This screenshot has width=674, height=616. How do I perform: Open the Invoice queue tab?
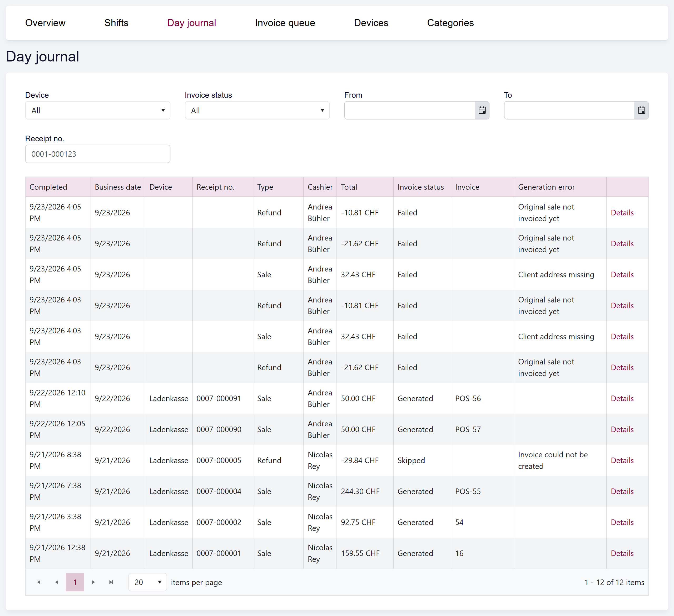click(x=285, y=23)
